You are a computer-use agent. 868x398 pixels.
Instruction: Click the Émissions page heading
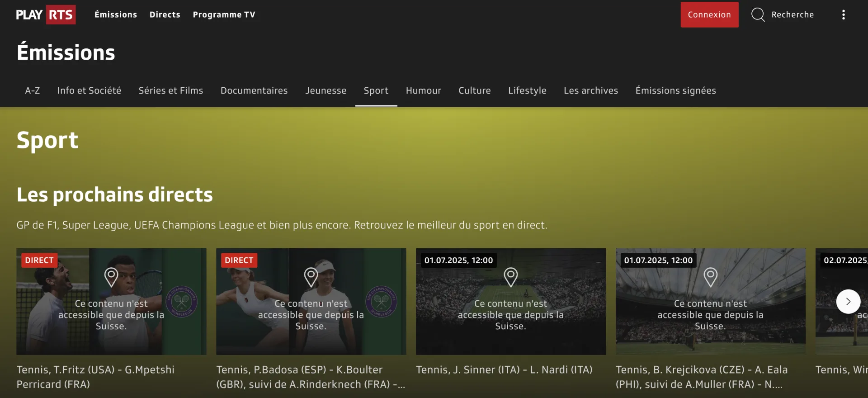point(66,52)
